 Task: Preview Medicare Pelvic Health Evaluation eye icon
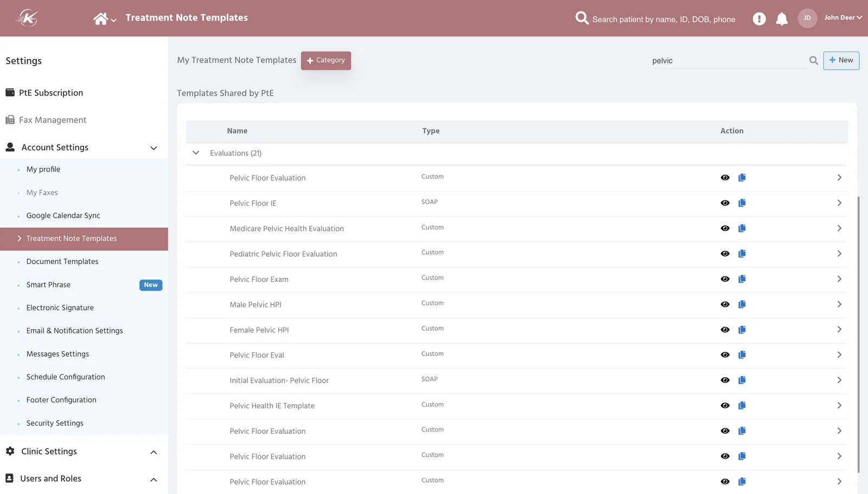click(x=725, y=229)
